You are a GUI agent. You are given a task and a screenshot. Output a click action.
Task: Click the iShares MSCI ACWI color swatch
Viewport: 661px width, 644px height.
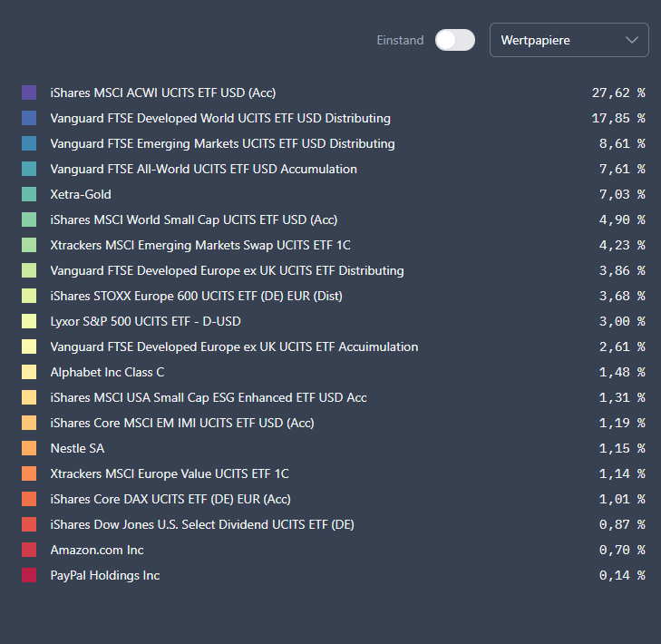click(x=29, y=93)
